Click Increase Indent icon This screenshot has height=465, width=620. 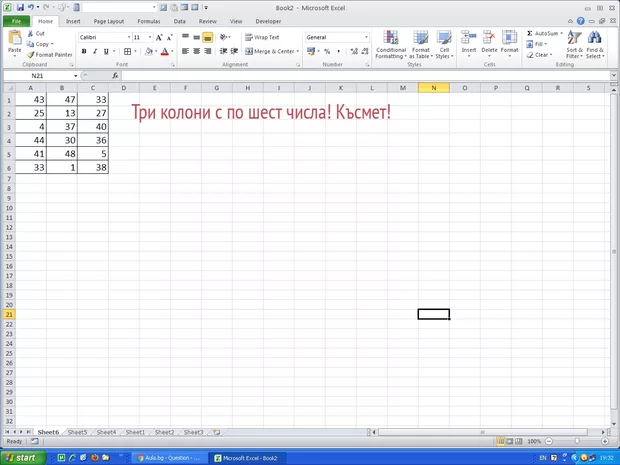tap(234, 51)
